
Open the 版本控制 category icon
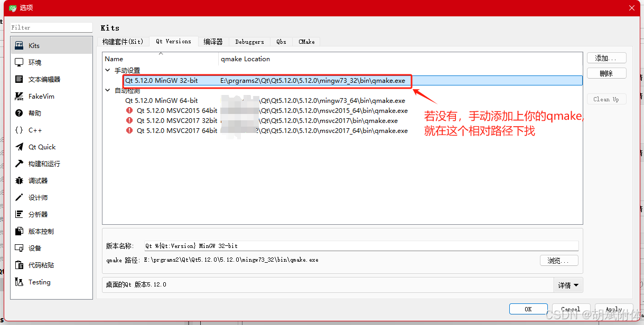pos(19,231)
